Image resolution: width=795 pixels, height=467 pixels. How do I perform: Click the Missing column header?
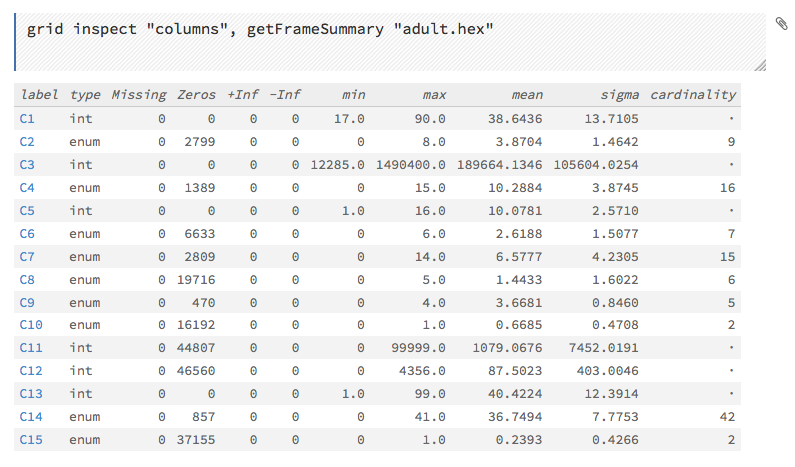(138, 95)
